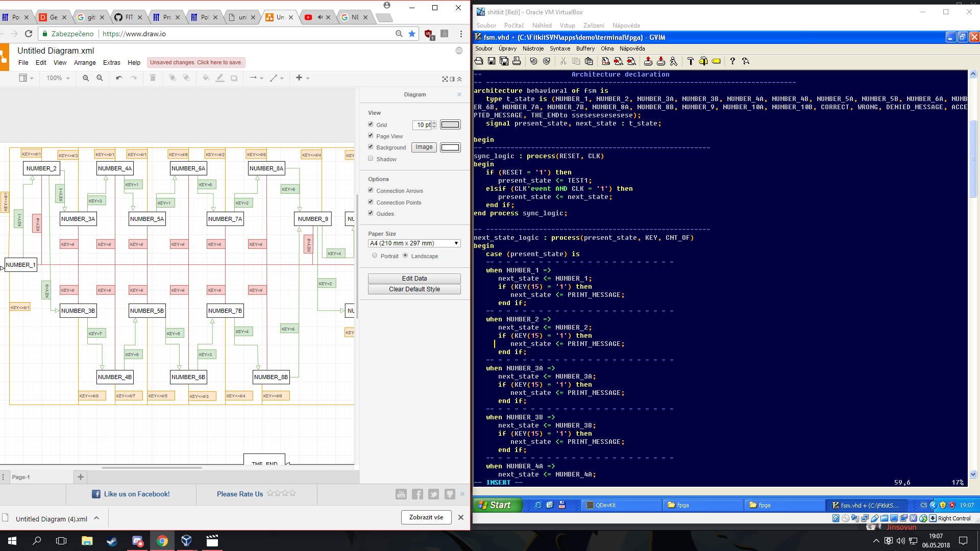Select Portrait orientation
This screenshot has width=980, height=551.
(375, 256)
